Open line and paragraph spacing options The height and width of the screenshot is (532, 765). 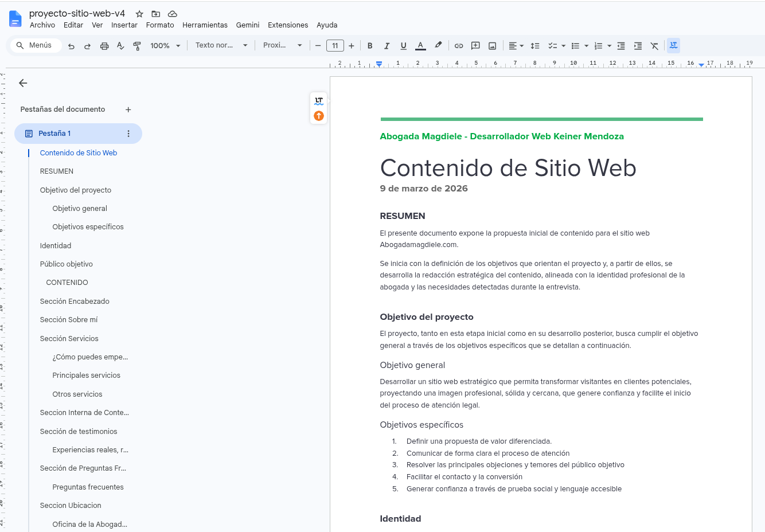pos(535,46)
